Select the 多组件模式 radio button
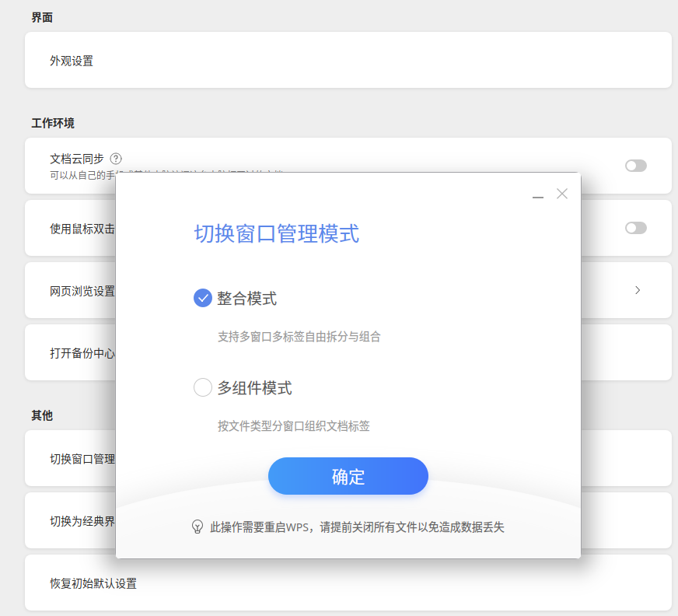Viewport: 678px width, 616px height. (202, 387)
